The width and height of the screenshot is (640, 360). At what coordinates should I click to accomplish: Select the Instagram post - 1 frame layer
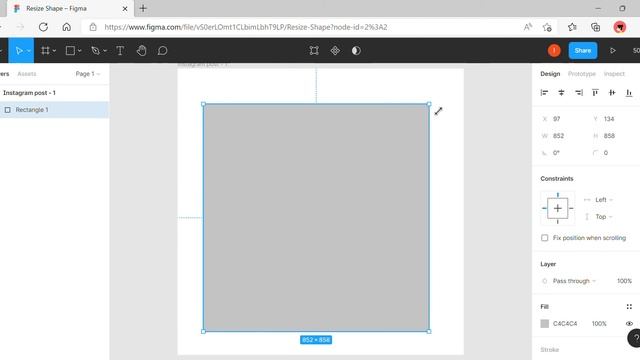[x=54, y=93]
